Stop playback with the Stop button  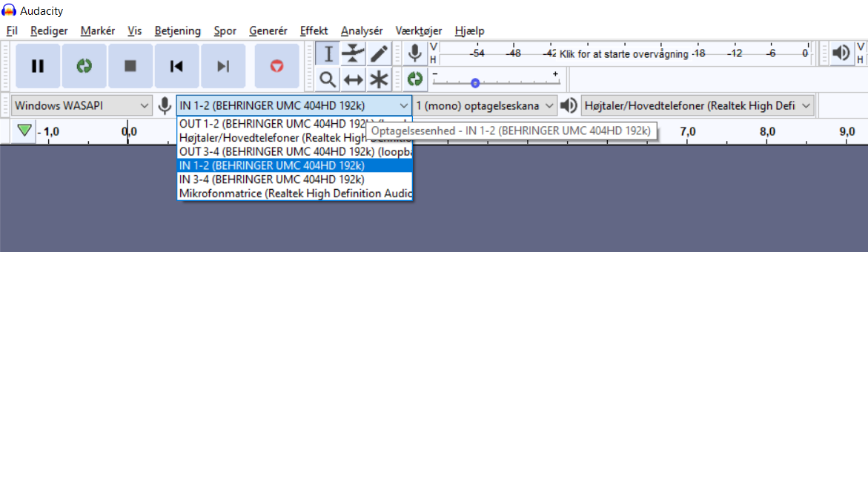pos(130,67)
